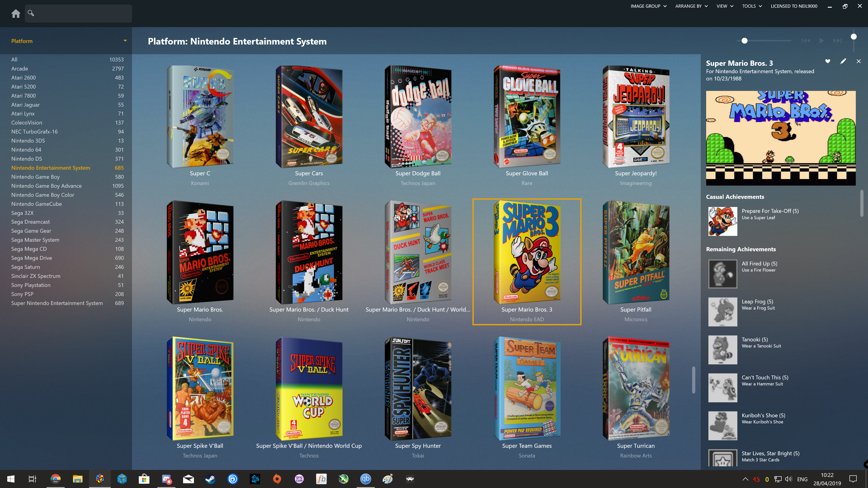Click the Super Mario Bros. 3 title screenshot
Viewport: 868px width, 488px height.
[781, 138]
